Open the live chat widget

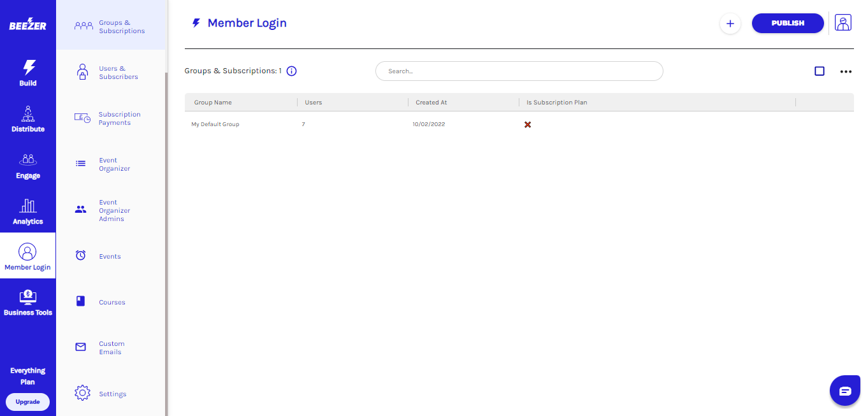pyautogui.click(x=844, y=391)
